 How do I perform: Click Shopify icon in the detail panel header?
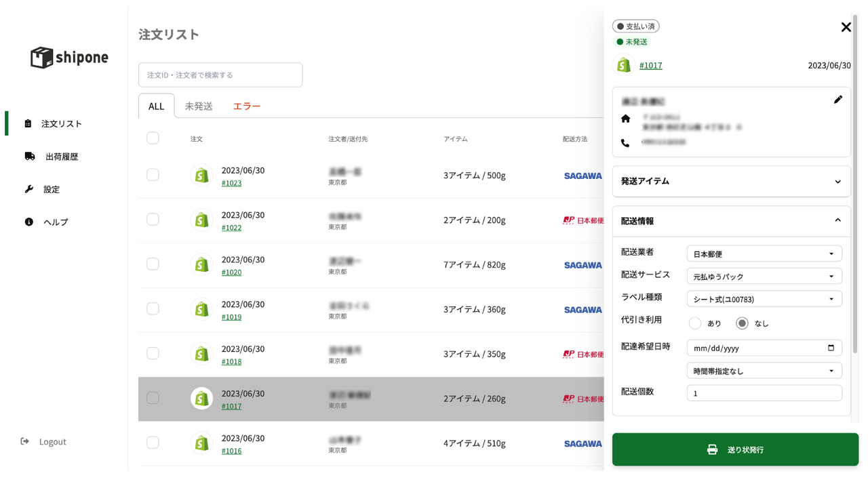pos(623,65)
